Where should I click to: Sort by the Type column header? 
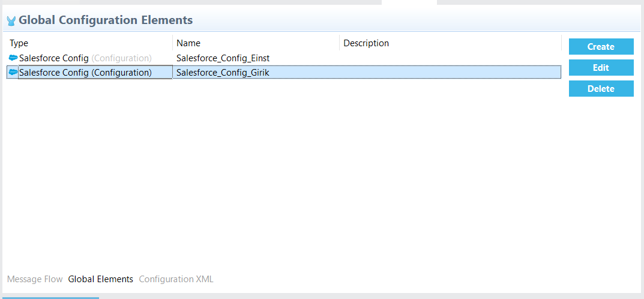(x=89, y=43)
